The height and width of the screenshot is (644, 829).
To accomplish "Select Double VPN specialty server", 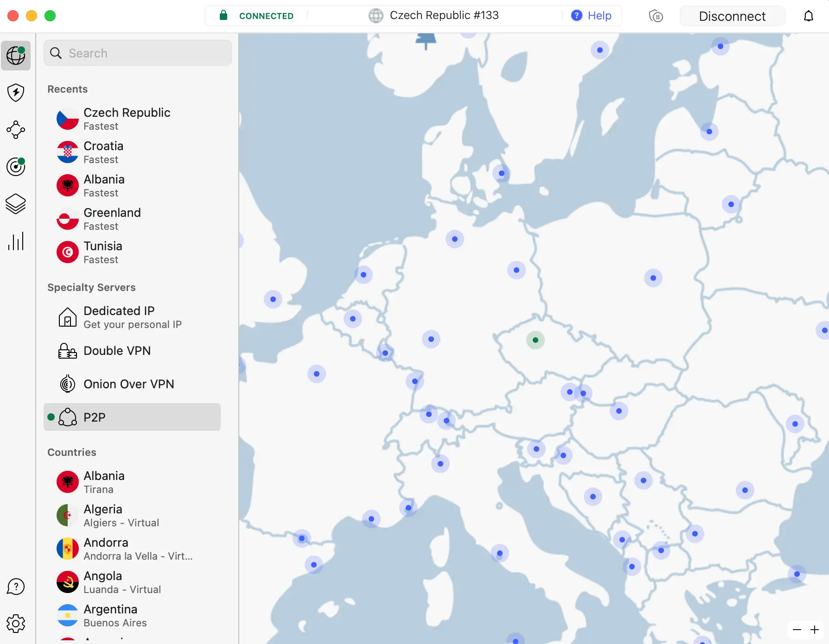I will (117, 351).
